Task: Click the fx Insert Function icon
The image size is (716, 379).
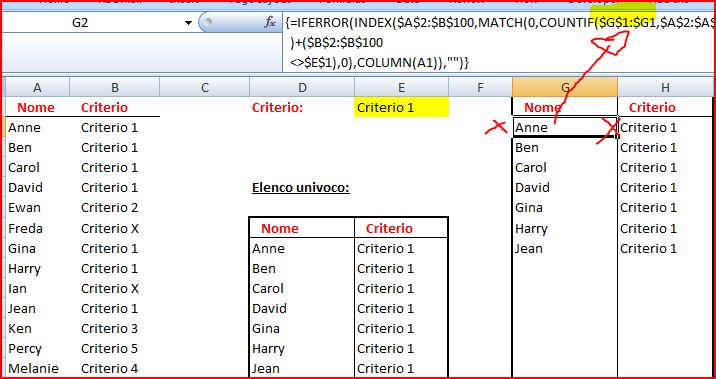Action: [270, 22]
